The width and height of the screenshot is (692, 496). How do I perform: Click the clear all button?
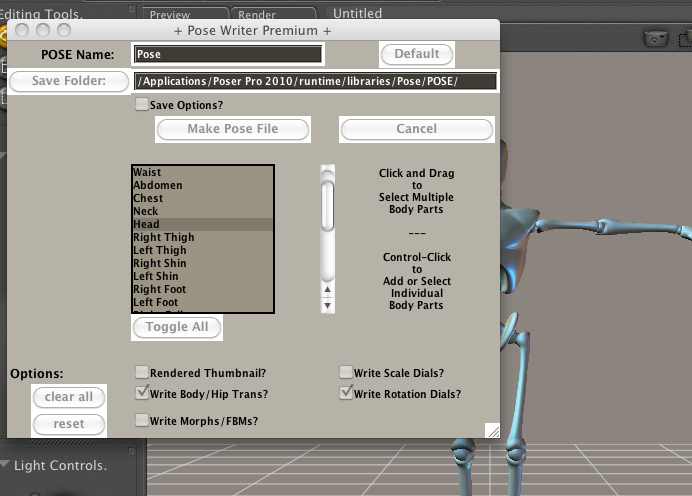69,397
